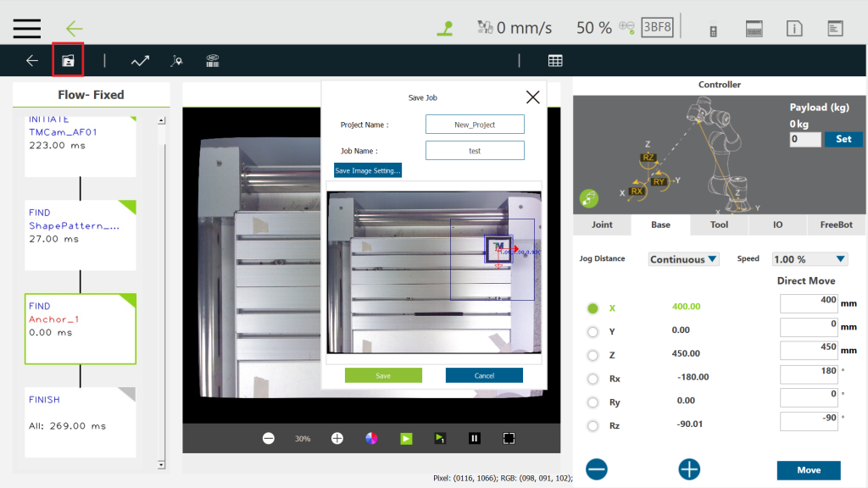This screenshot has width=868, height=488.
Task: Open the table grid view icon
Action: (x=555, y=61)
